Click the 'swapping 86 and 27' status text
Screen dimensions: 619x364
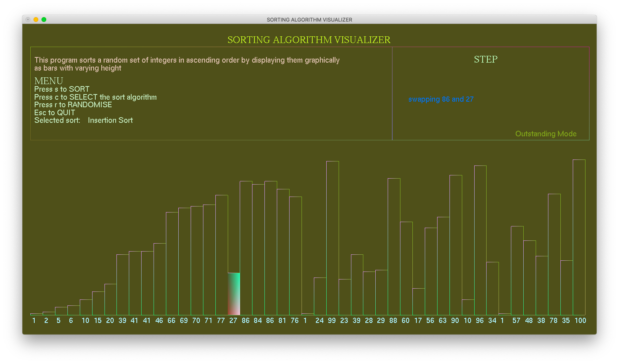441,99
